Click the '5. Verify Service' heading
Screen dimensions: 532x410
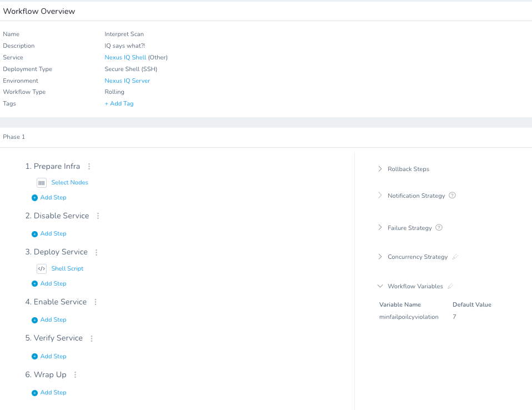tap(54, 338)
